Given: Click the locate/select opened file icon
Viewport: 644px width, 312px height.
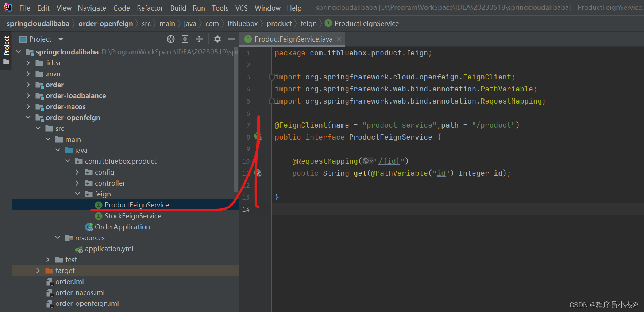Looking at the screenshot, I should tap(171, 39).
